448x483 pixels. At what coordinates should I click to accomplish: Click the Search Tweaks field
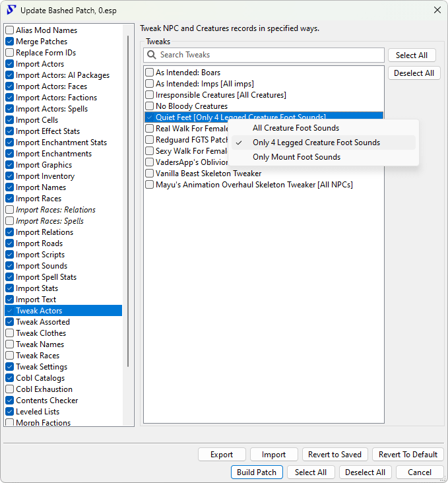pos(264,55)
